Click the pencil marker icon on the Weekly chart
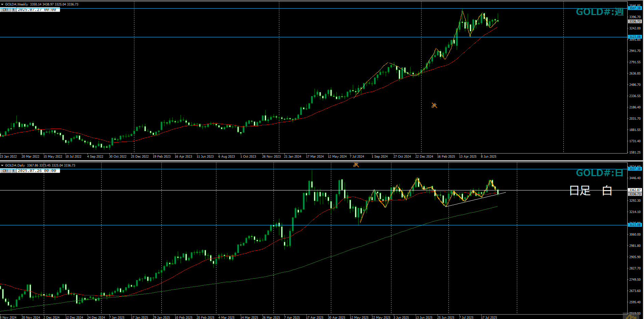644x319 pixels. 434,105
